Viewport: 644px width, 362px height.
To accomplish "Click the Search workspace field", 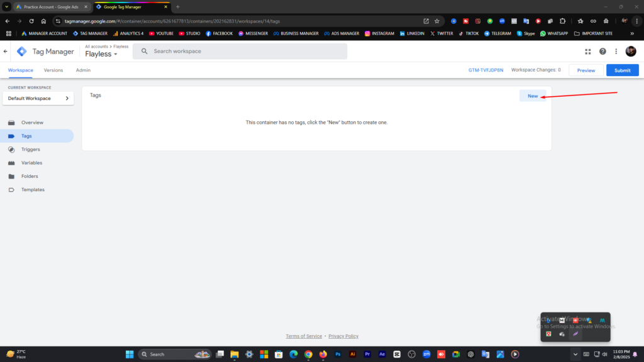I will tap(240, 52).
